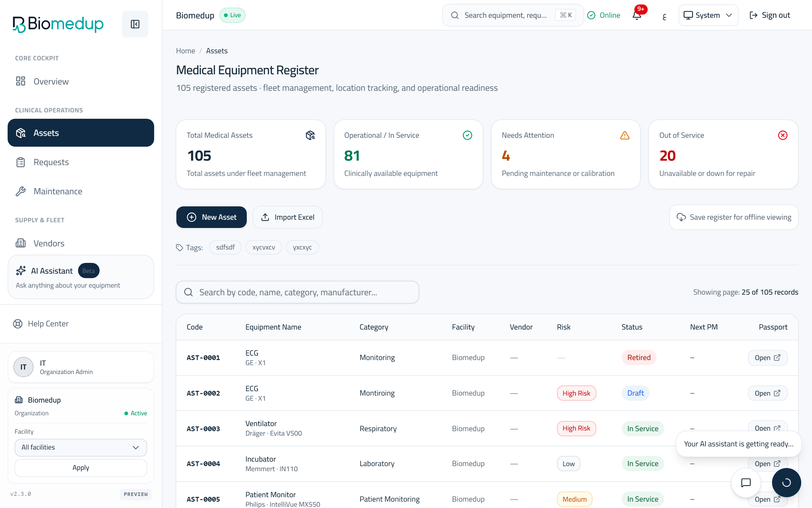Go to Overview in sidebar

(81, 81)
